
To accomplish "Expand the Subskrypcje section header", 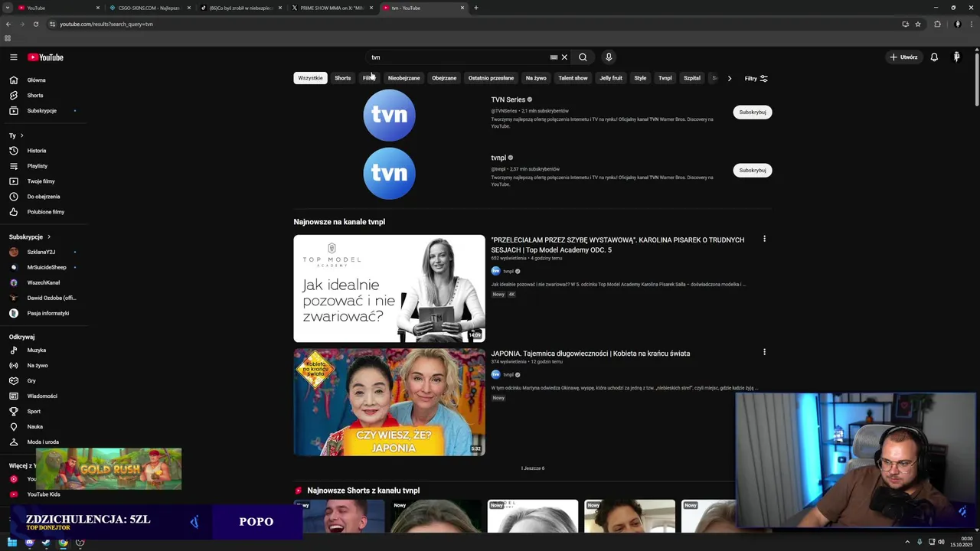I will click(30, 237).
